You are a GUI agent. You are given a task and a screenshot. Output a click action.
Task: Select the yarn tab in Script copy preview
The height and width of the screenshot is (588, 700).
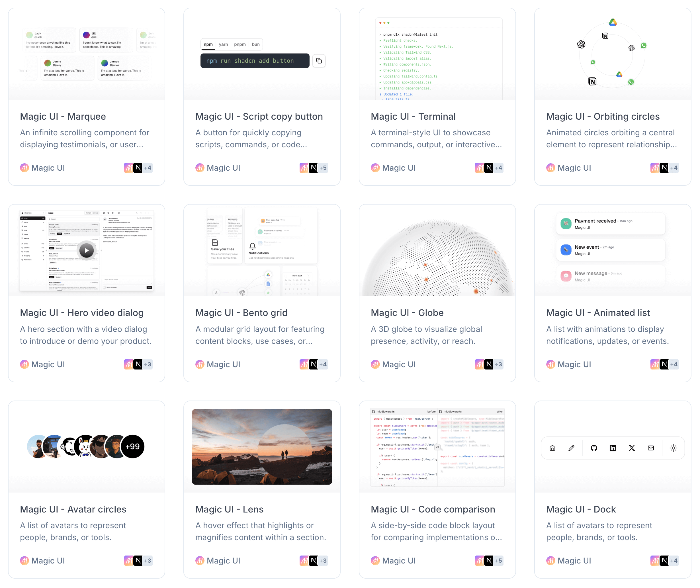click(223, 44)
